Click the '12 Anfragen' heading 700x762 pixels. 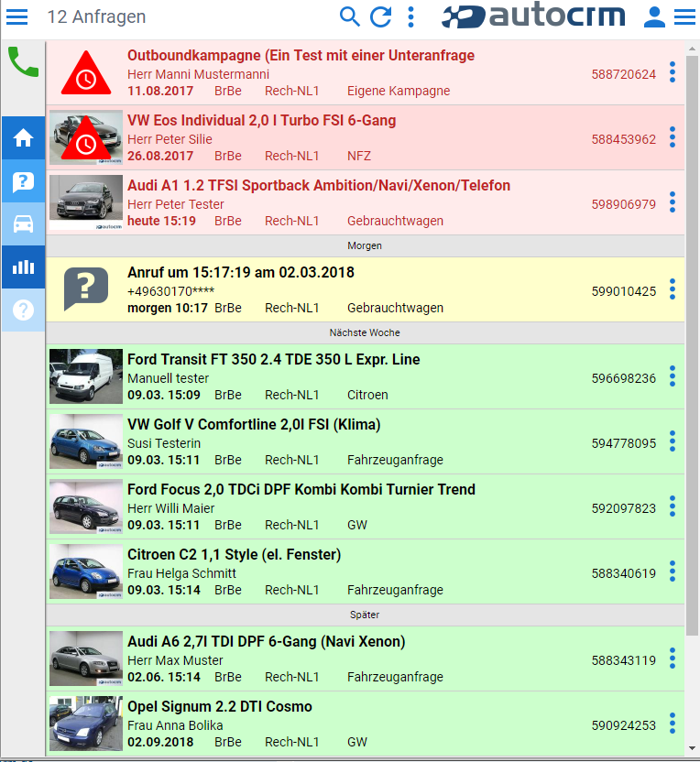[96, 16]
